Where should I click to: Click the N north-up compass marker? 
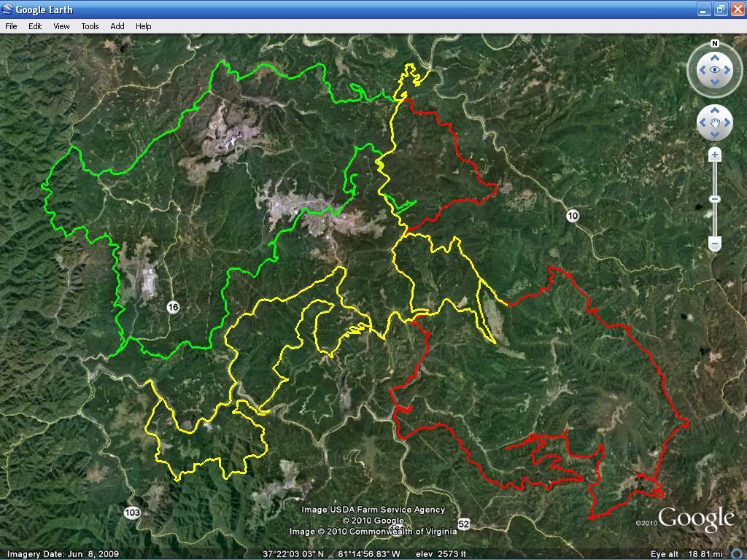715,43
